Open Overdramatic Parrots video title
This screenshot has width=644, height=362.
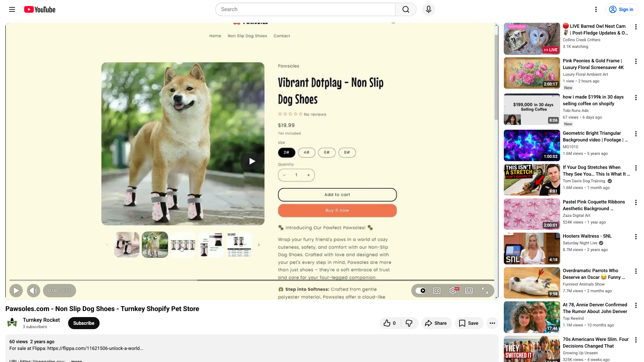click(594, 274)
